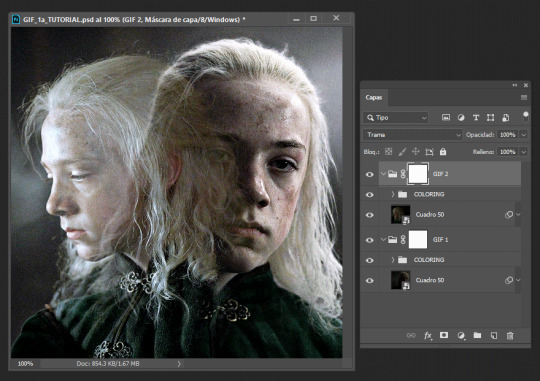Screen dimensions: 540x381
Task: Select Cuadro 50 thumbnail in GIF 2
Action: [x=401, y=215]
